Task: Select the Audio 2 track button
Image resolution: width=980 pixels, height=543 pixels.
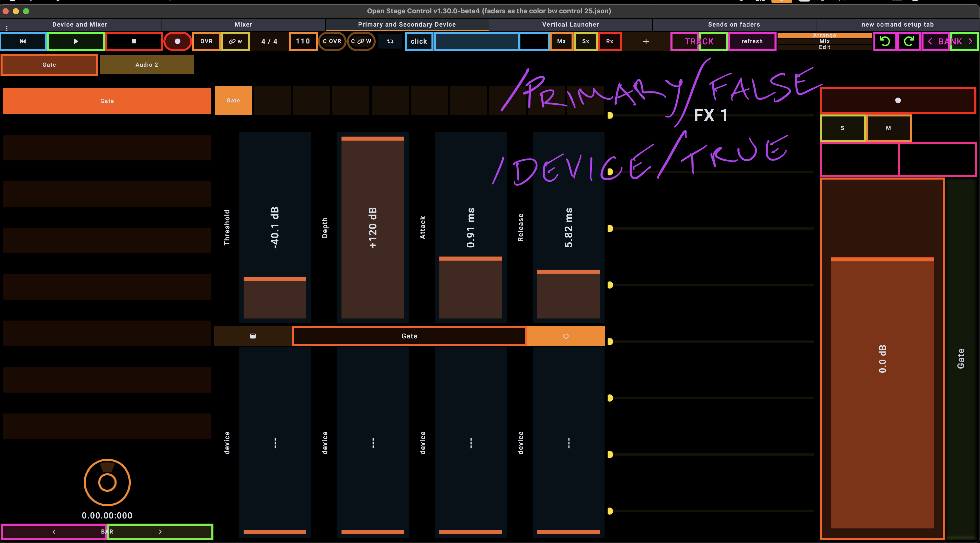Action: pos(146,65)
